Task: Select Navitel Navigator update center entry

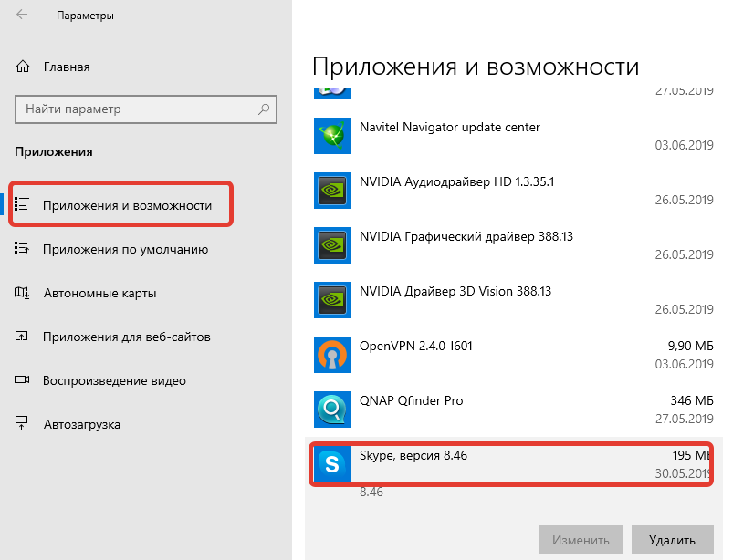Action: 514,136
